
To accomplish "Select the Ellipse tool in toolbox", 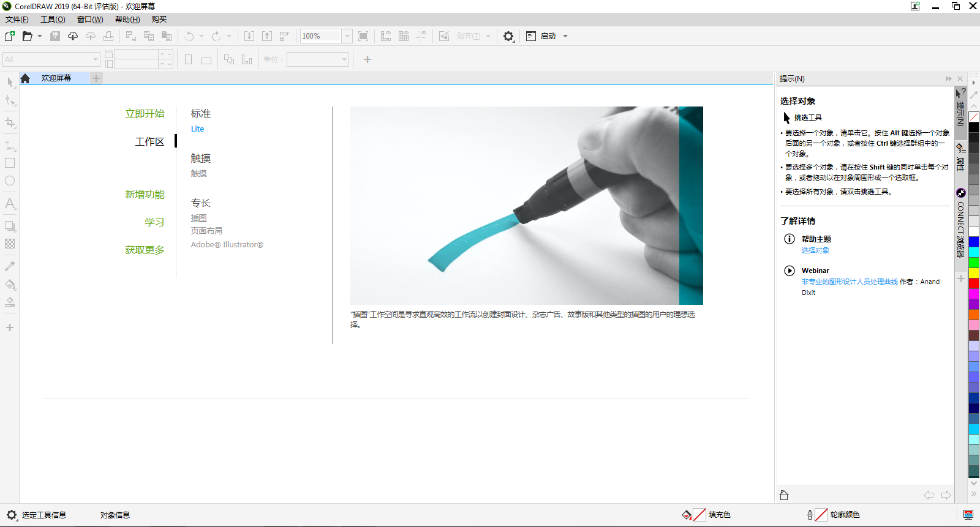I will 10,181.
